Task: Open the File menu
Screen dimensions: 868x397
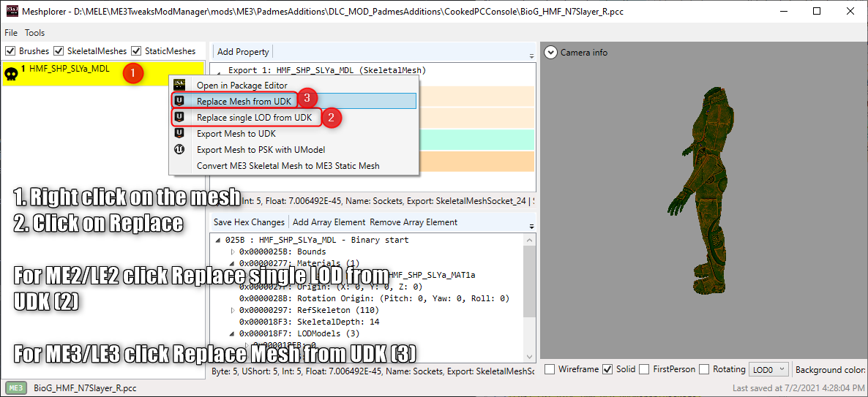Action: 11,33
